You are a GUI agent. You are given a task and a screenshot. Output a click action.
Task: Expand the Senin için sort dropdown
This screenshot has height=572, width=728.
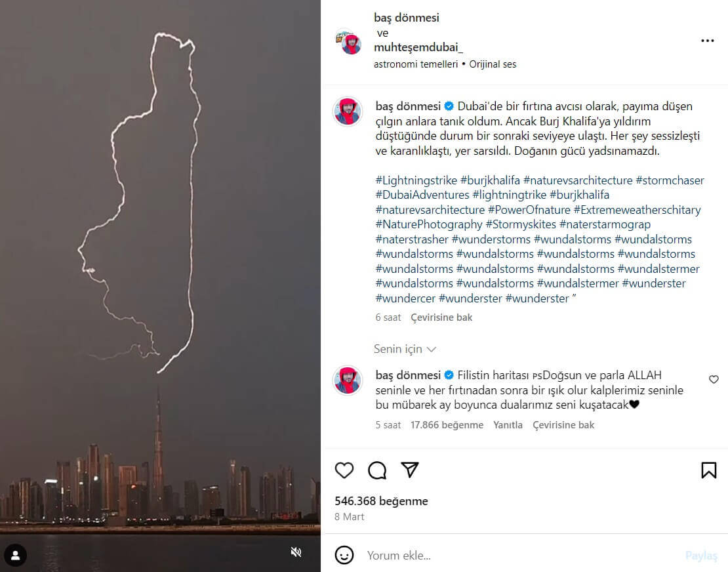pos(405,349)
